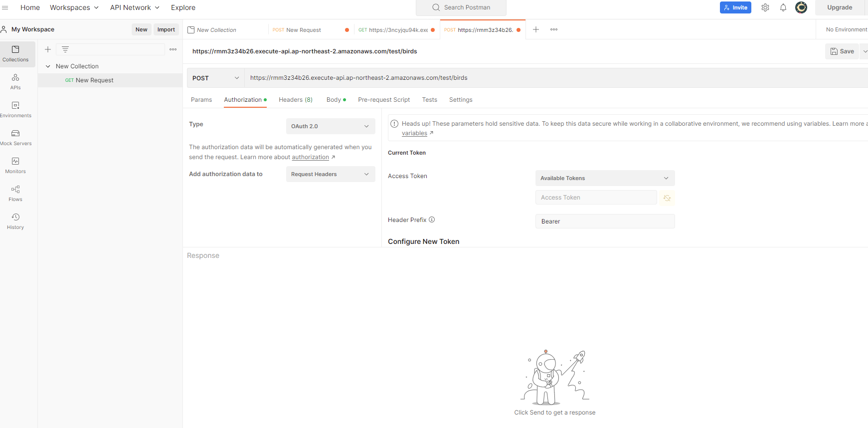Click the Invite button

tap(735, 7)
